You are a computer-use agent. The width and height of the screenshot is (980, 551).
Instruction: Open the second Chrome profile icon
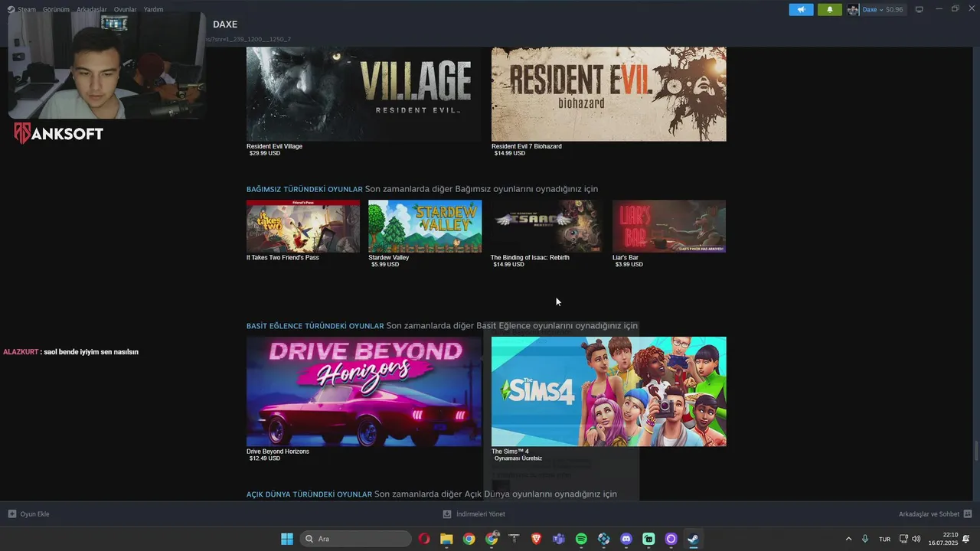(492, 539)
